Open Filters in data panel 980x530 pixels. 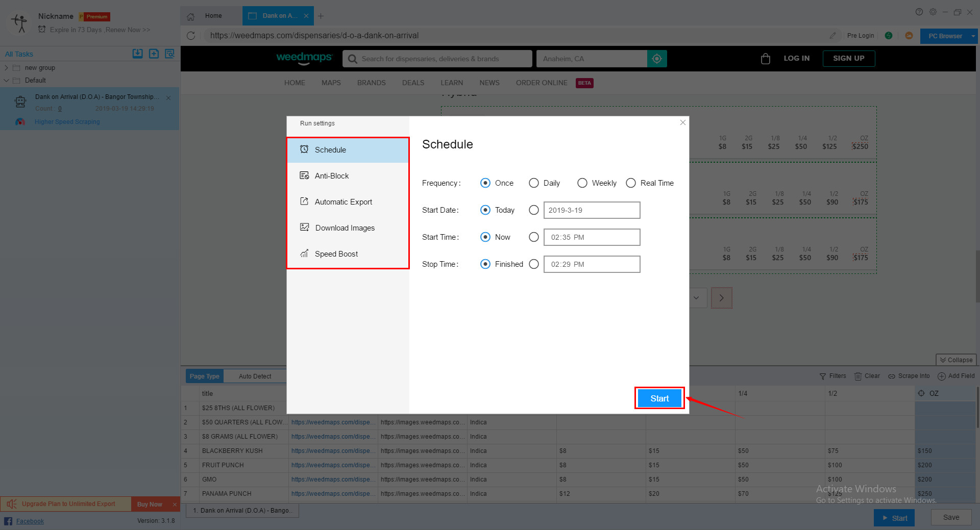coord(833,376)
